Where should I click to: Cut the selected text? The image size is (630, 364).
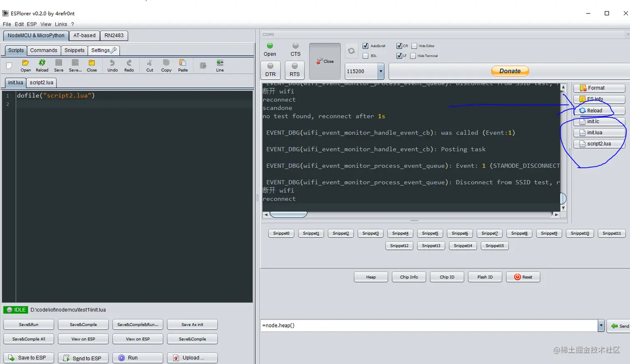(x=150, y=65)
